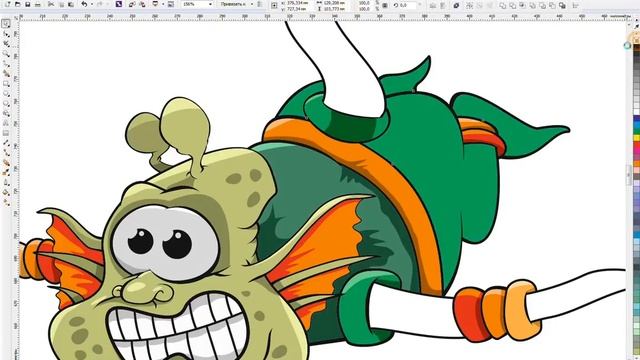The height and width of the screenshot is (360, 640).
Task: Click the Align and Distribute icon
Action: tap(575, 5)
